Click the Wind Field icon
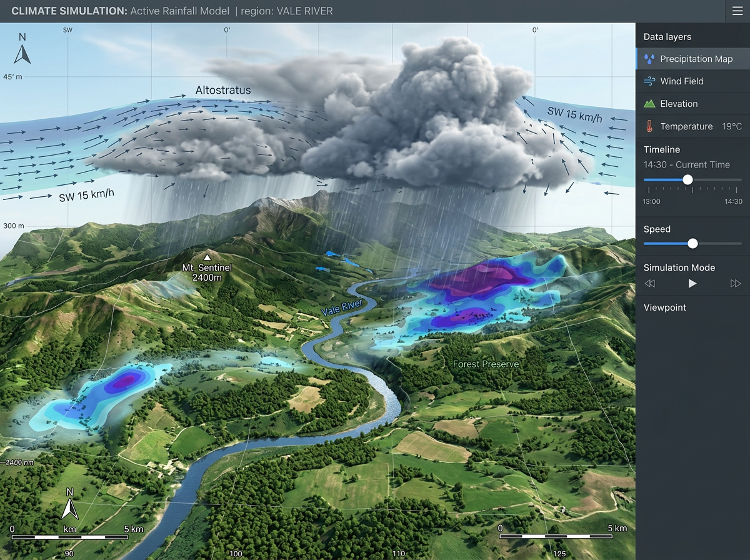 (649, 81)
